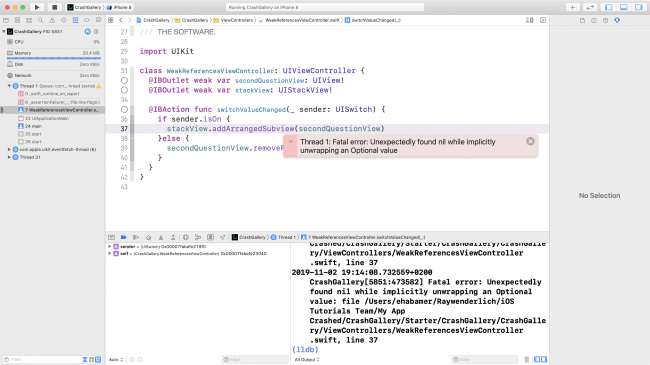Open the History inspector
650x365 pixels.
pyautogui.click(x=594, y=20)
